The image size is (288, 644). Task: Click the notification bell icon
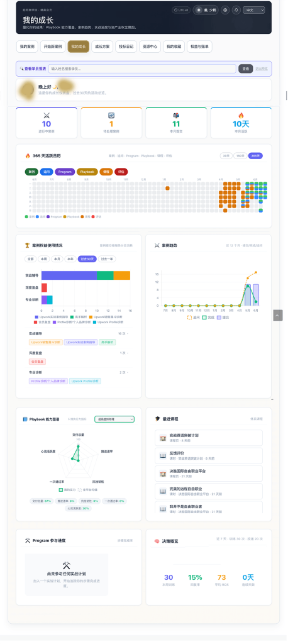point(236,10)
